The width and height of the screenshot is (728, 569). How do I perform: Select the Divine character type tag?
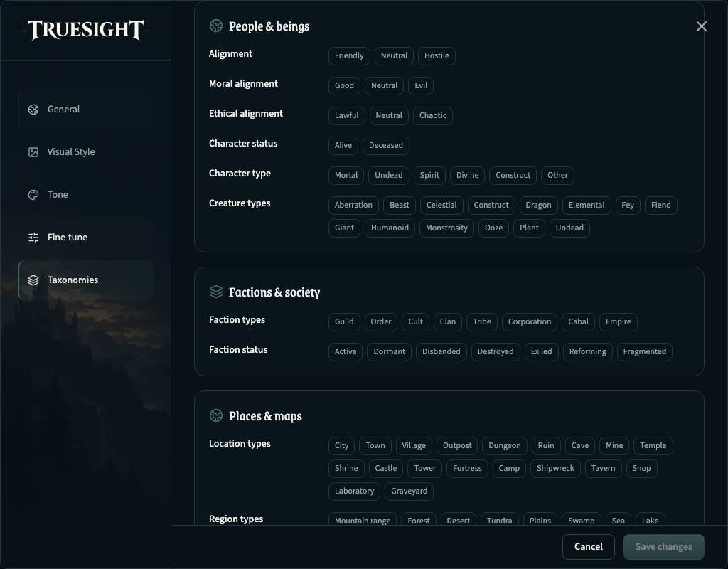(x=467, y=175)
